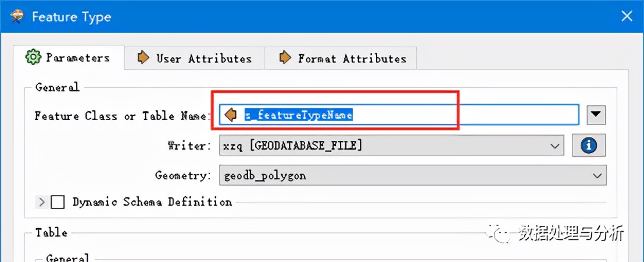Click the Feature Type window title icon
644x262 pixels.
click(x=17, y=16)
